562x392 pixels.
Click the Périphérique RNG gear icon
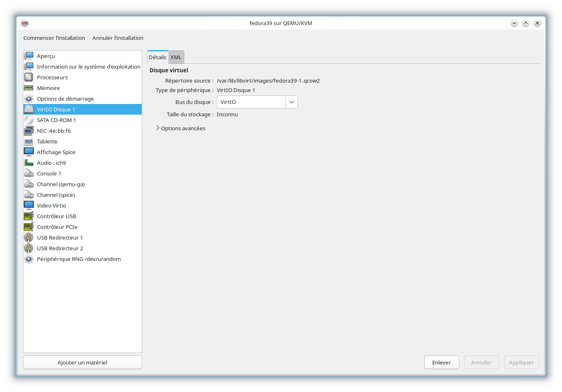[x=29, y=259]
